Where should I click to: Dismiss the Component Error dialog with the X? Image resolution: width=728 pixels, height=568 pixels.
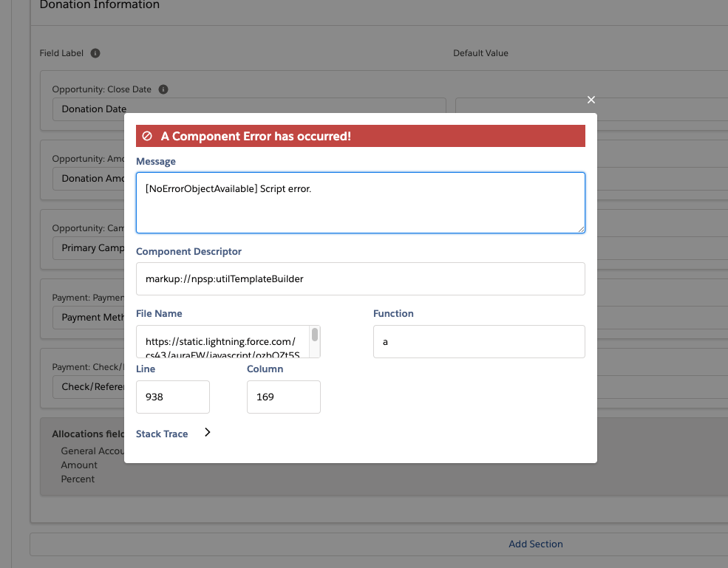(x=591, y=99)
